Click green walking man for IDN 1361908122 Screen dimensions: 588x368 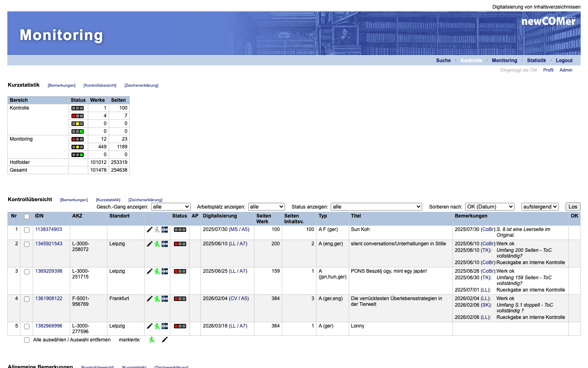tap(157, 299)
